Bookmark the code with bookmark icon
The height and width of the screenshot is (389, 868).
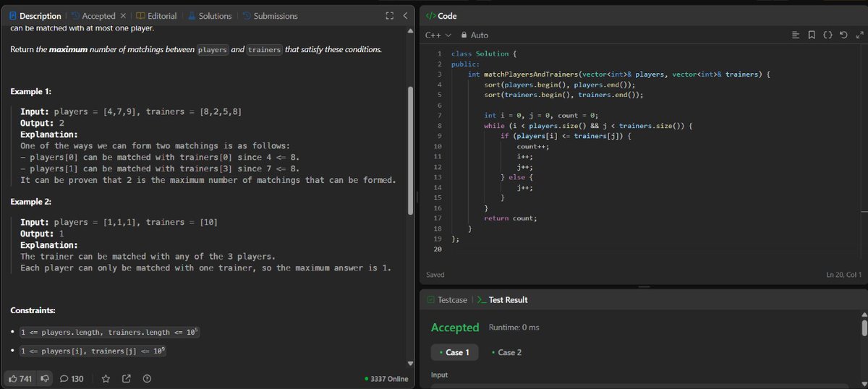(x=812, y=35)
